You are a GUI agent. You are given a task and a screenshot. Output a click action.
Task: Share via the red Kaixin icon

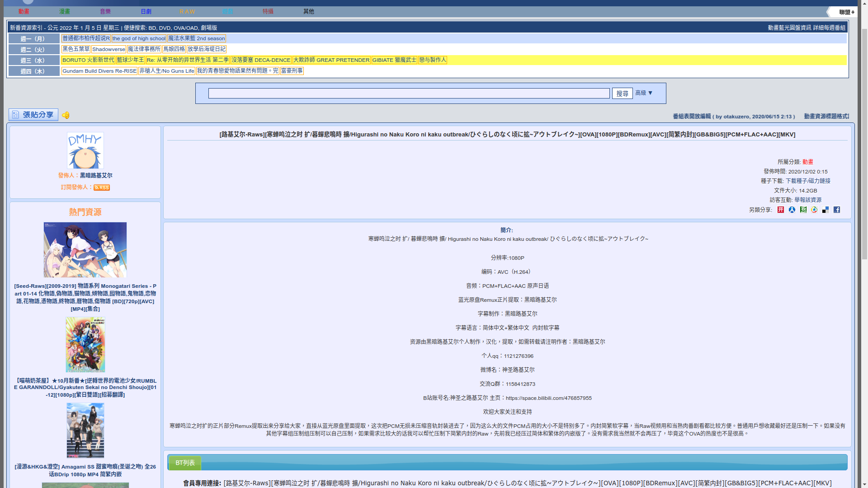pyautogui.click(x=781, y=210)
